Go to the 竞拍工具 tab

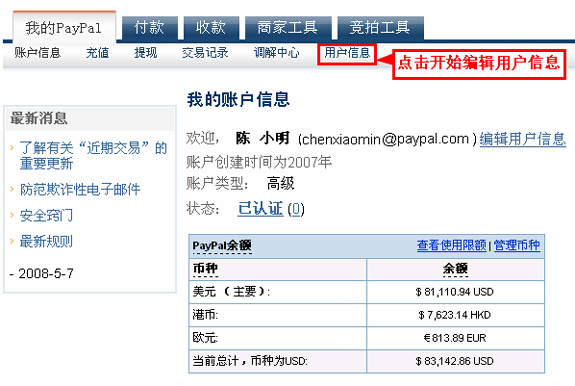[x=380, y=27]
